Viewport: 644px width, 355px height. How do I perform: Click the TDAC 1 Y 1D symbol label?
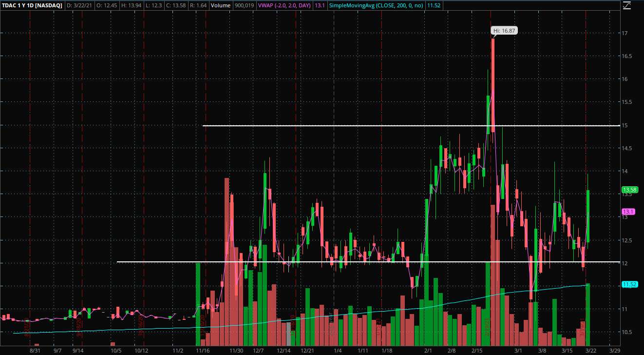click(x=32, y=5)
